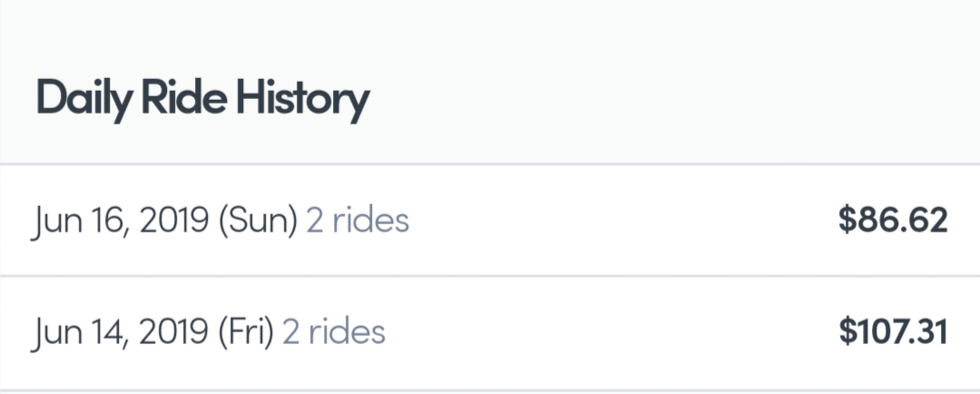
Task: Click the '(Sun)' weekday label
Action: coord(257,221)
